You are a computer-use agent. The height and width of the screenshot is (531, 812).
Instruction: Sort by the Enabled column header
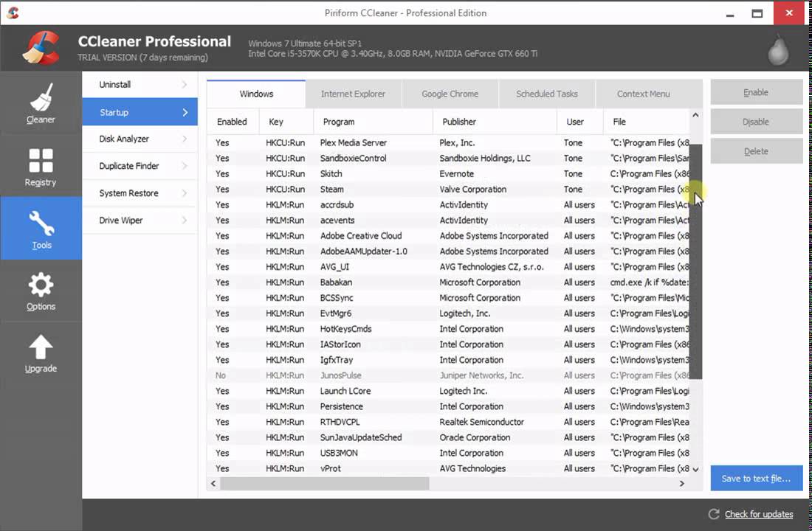click(x=233, y=122)
